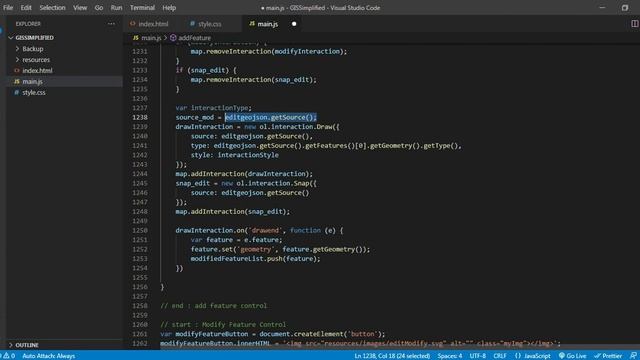Open Explorer more actions ellipsis
Screen dimensions: 640x360
pyautogui.click(x=111, y=24)
